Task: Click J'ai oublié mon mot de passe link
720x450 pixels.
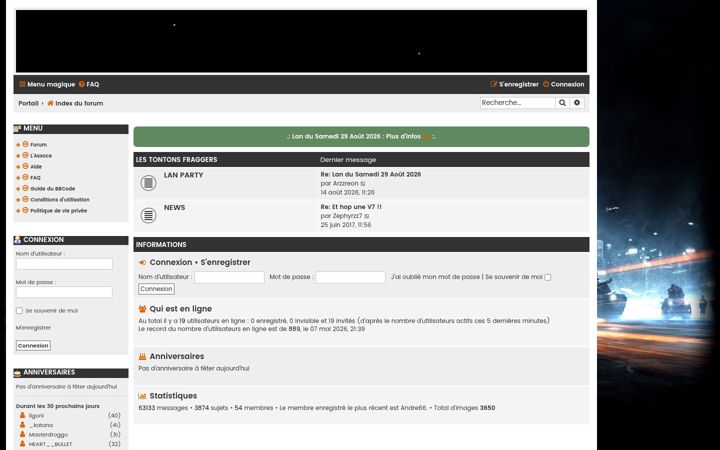Action: tap(435, 277)
